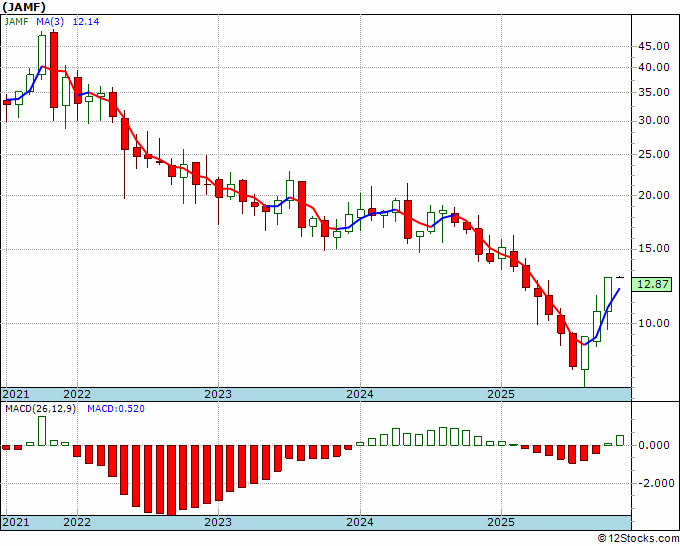The width and height of the screenshot is (680, 546).
Task: Click the 12.14 moving average value
Action: 86,22
